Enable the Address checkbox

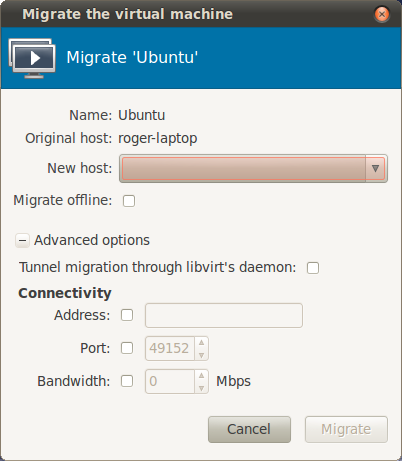coord(127,315)
